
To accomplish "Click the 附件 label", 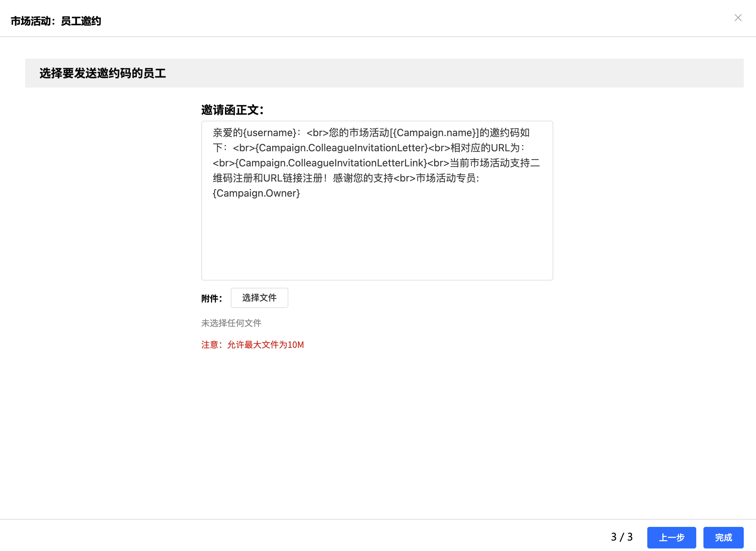I will [211, 299].
